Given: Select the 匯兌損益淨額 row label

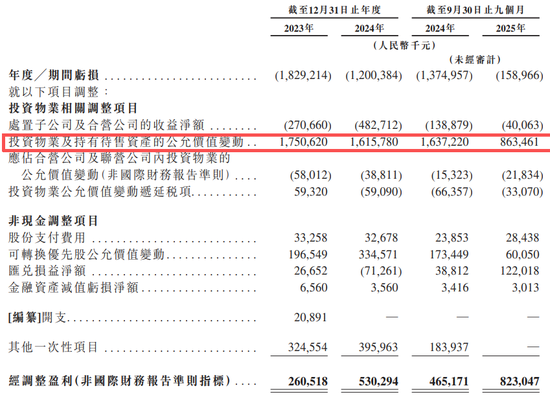Looking at the screenshot, I should click(x=47, y=271).
